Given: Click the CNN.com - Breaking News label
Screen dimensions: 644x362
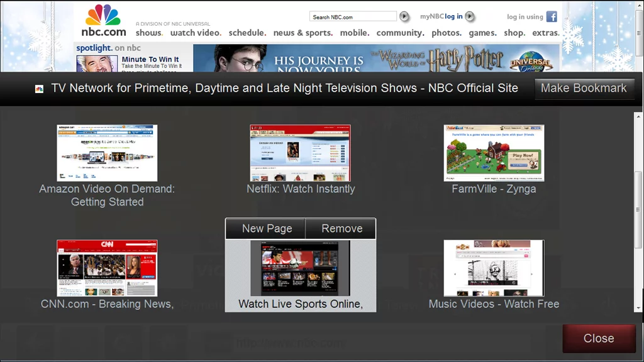Looking at the screenshot, I should (x=107, y=304).
